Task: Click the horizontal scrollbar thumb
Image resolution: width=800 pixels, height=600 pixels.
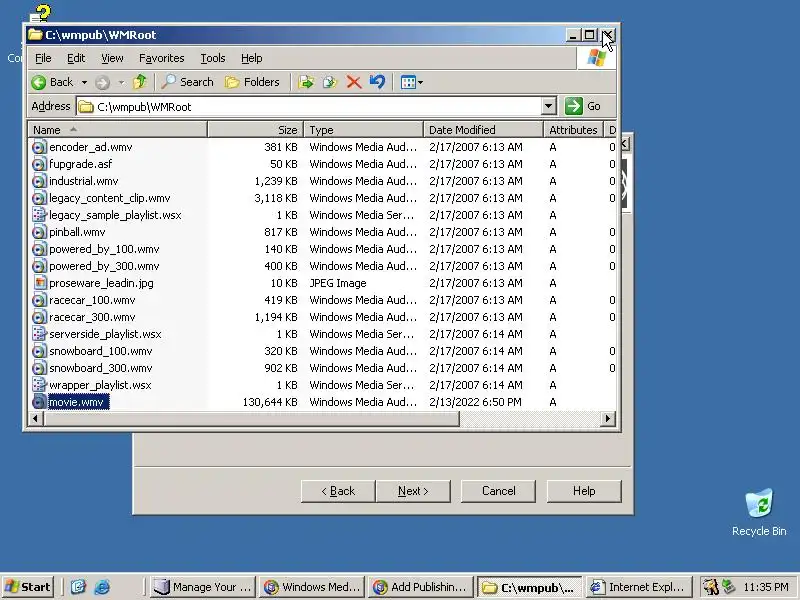Action: (251, 419)
